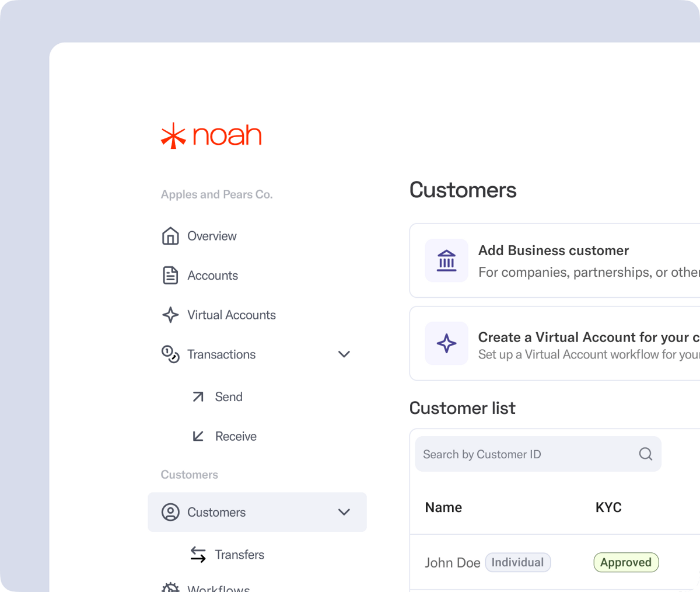Click the Workflows gear icon
Image resolution: width=700 pixels, height=592 pixels.
pos(170,587)
